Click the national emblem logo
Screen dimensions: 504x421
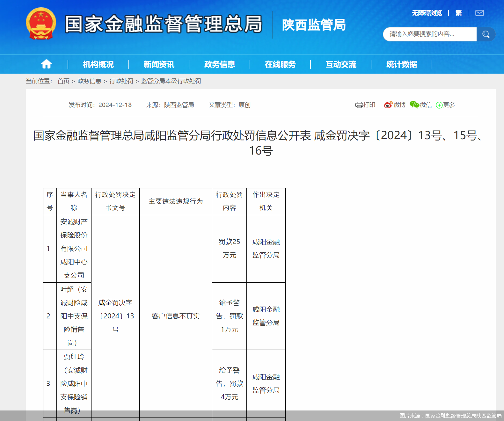41,24
